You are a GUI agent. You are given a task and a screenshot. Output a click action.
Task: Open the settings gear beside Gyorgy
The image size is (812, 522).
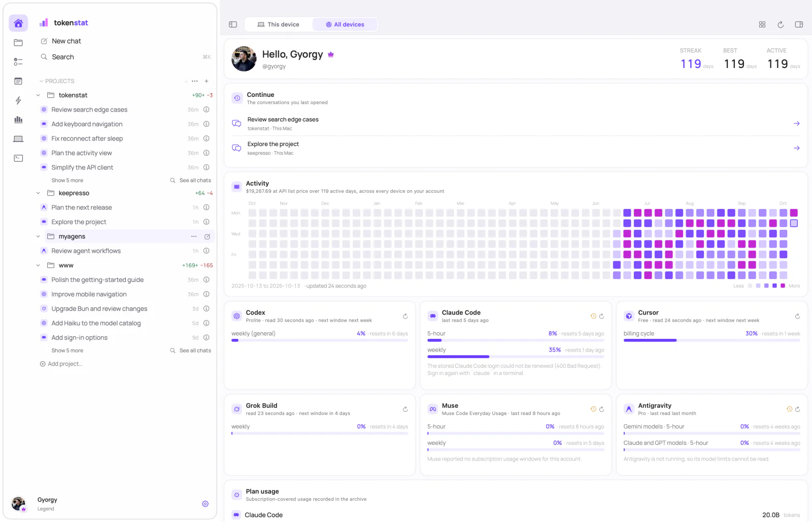pos(205,504)
